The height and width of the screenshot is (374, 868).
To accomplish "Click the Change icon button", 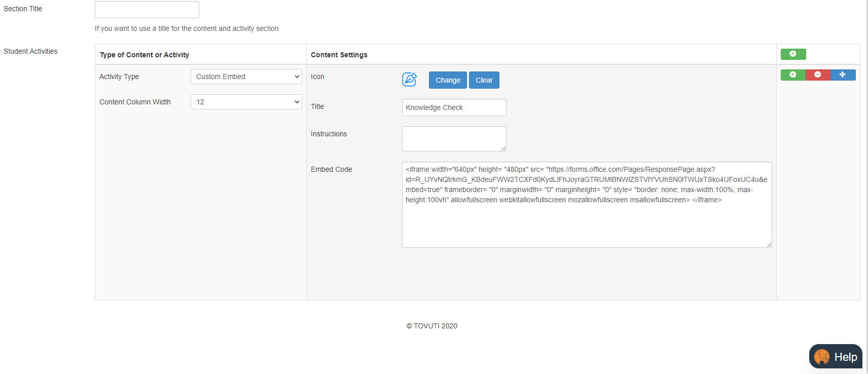I will pos(448,80).
